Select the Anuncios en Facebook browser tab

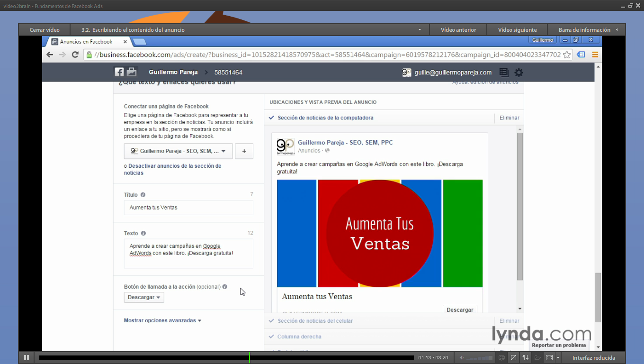coord(89,42)
